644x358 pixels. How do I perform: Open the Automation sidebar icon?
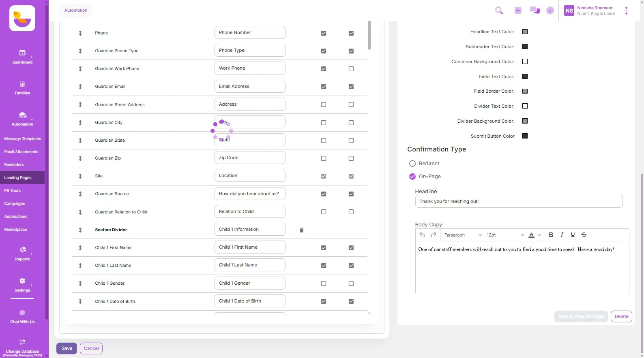pos(22,115)
